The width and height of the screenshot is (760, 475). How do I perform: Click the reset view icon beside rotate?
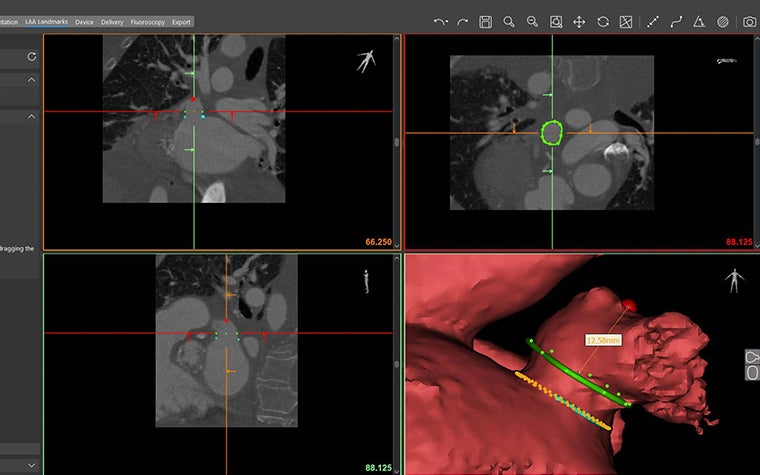coord(626,22)
